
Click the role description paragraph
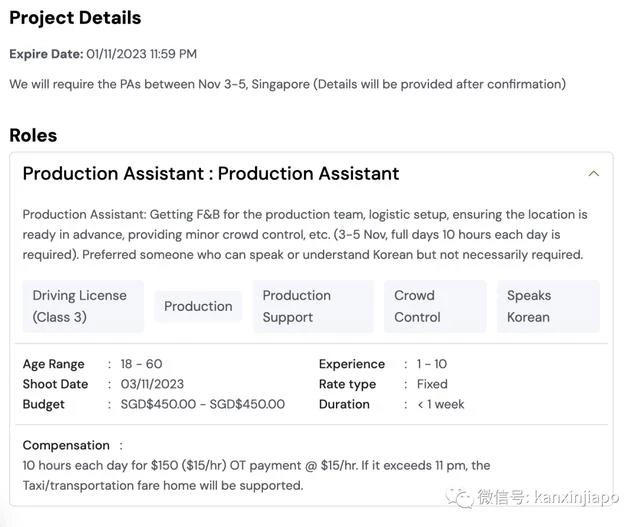(x=305, y=234)
